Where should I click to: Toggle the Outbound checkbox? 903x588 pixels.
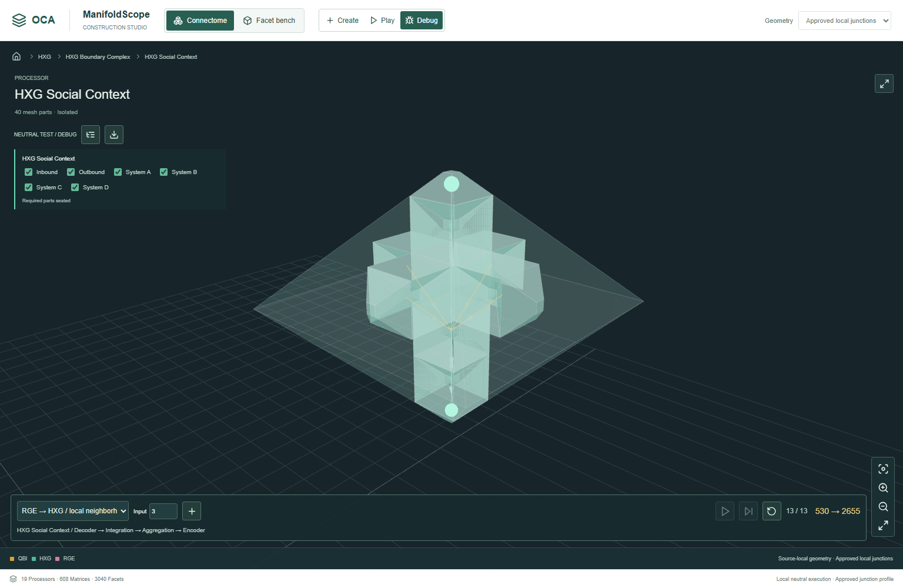click(x=71, y=172)
